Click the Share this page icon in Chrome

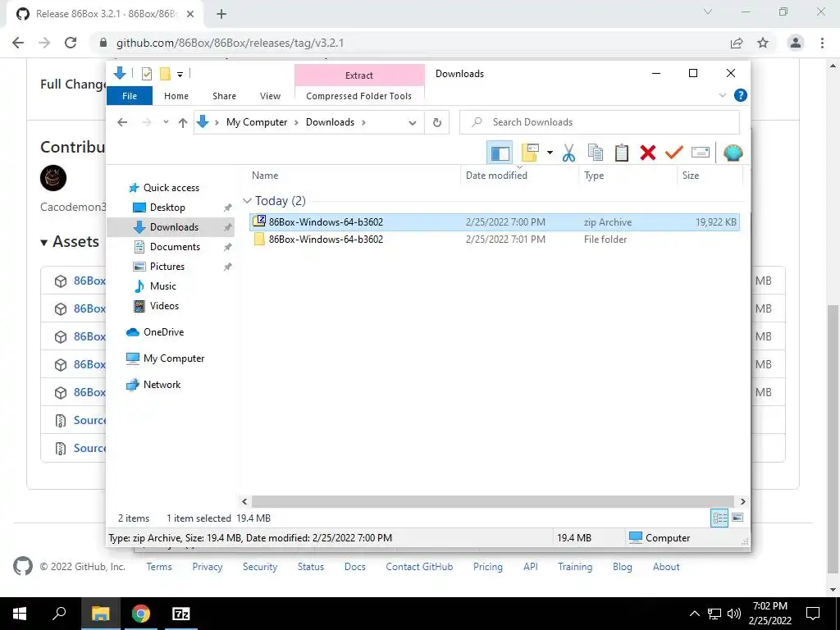737,43
